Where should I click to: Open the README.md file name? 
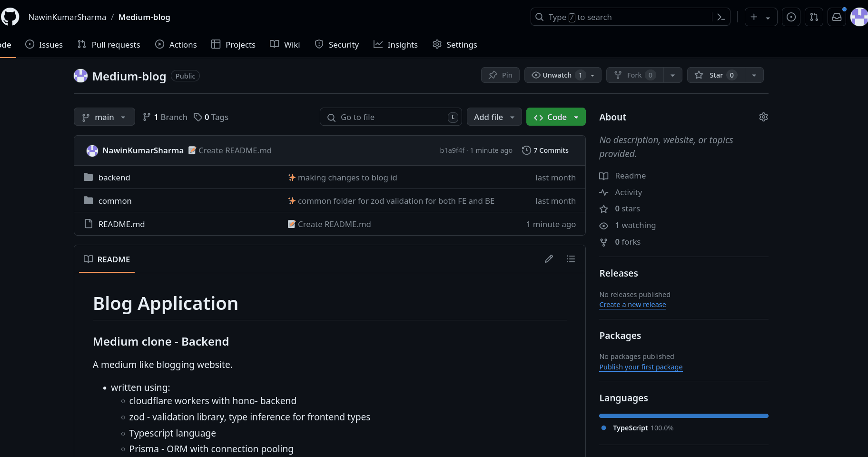click(121, 224)
